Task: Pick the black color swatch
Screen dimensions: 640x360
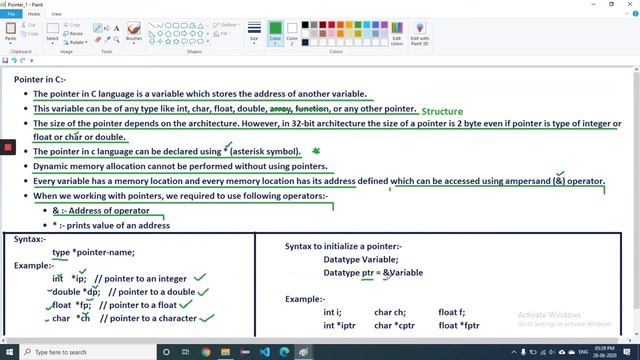Action: pos(305,25)
